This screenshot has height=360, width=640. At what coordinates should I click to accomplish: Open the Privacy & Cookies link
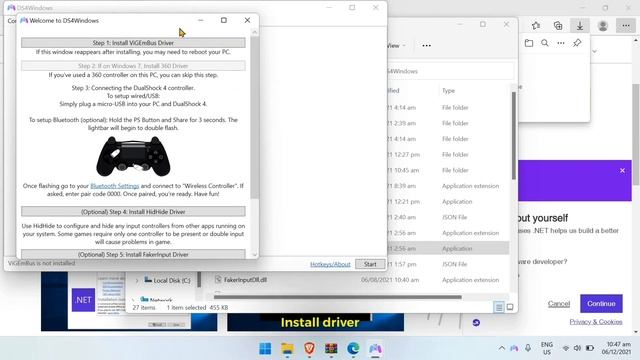pos(596,322)
